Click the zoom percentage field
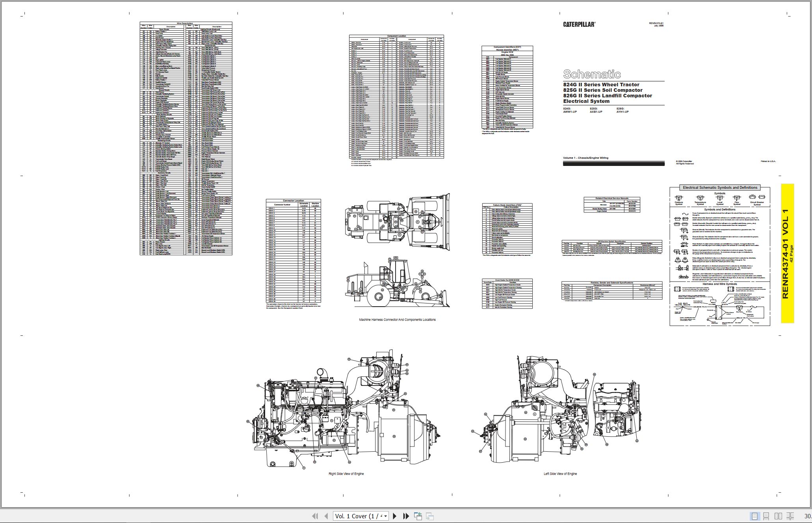 point(808,516)
